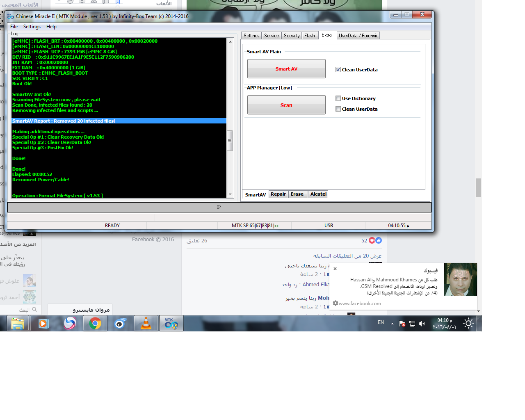
Task: Click the Facebook like reaction icon beside 52
Action: click(x=379, y=240)
